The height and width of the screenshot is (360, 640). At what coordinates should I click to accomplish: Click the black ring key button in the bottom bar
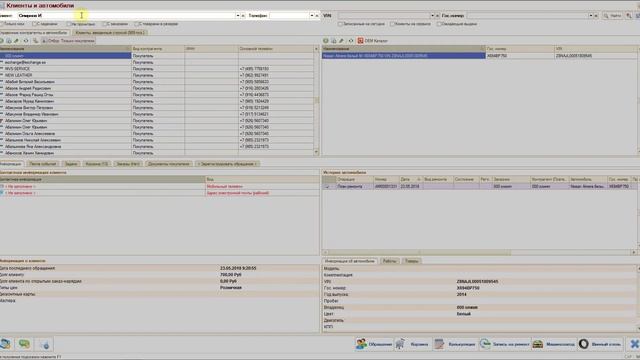[x=600, y=344]
